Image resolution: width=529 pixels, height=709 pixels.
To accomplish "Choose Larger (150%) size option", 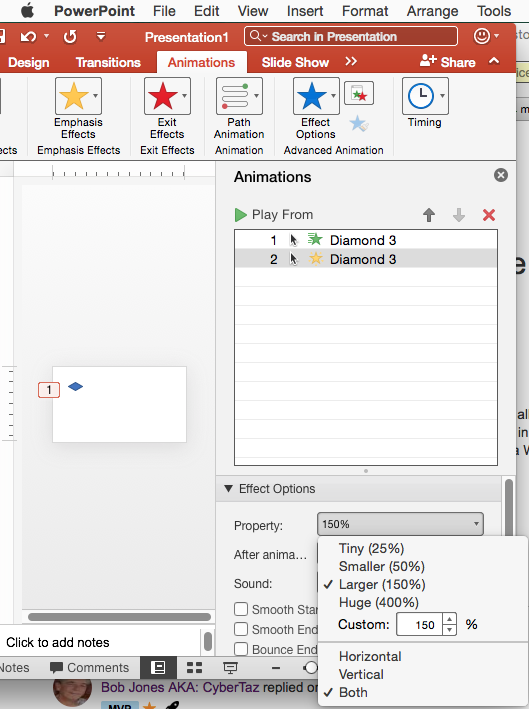I will click(x=382, y=585).
